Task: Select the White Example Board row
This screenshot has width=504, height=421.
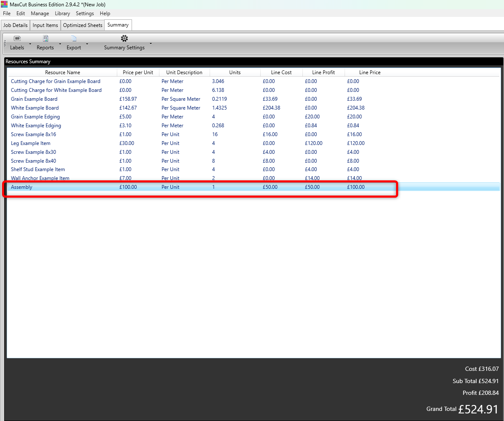Action: pyautogui.click(x=253, y=108)
